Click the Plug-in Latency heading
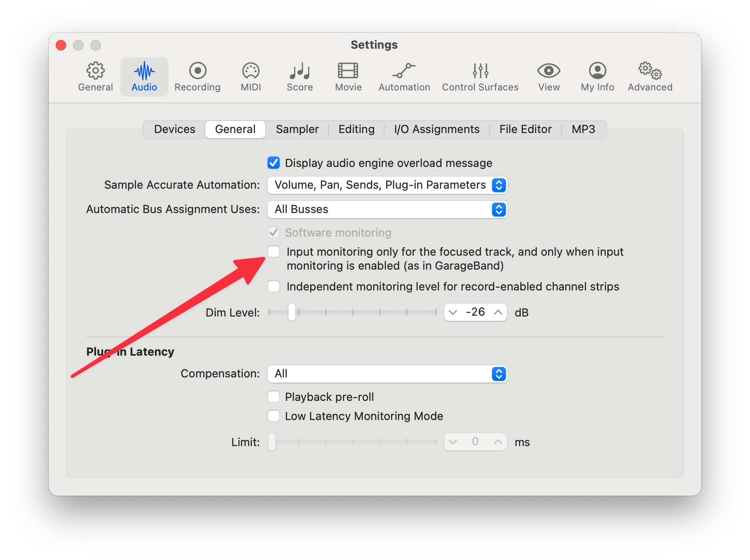Image resolution: width=750 pixels, height=560 pixels. pos(130,351)
